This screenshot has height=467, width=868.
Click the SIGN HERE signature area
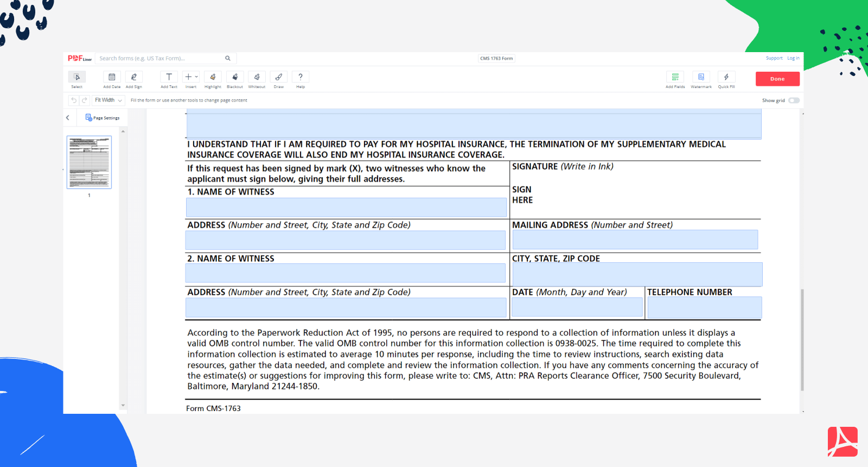click(635, 195)
